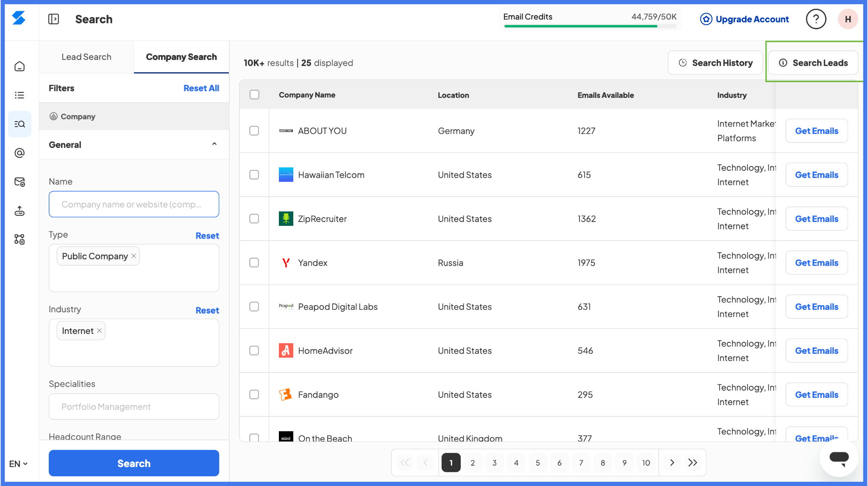Image resolution: width=868 pixels, height=486 pixels.
Task: Click the app logo icon
Action: click(19, 18)
